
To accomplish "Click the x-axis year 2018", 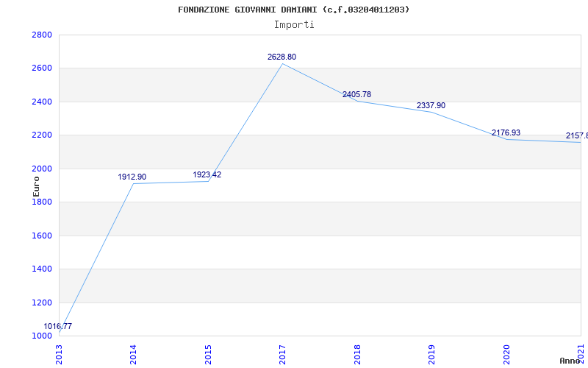I will tap(357, 355).
